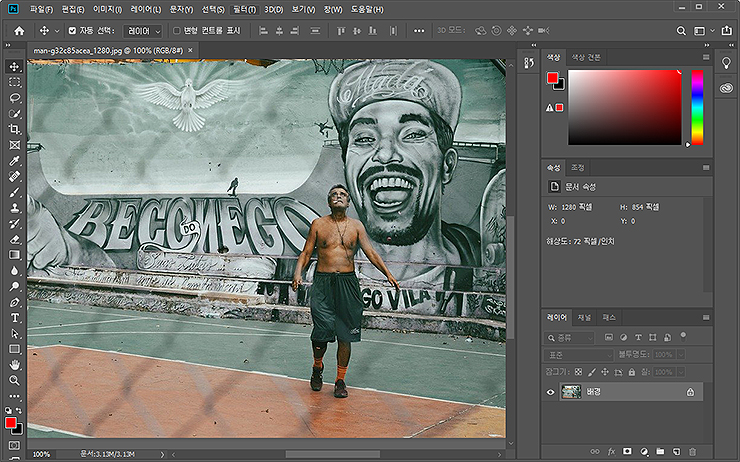Toggle lock all icon in layers panel
The height and width of the screenshot is (462, 740).
(x=632, y=372)
